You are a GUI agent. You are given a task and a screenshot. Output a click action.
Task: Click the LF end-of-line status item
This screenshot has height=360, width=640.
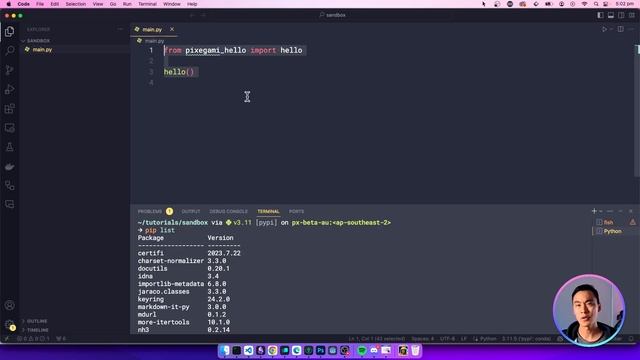tap(464, 339)
